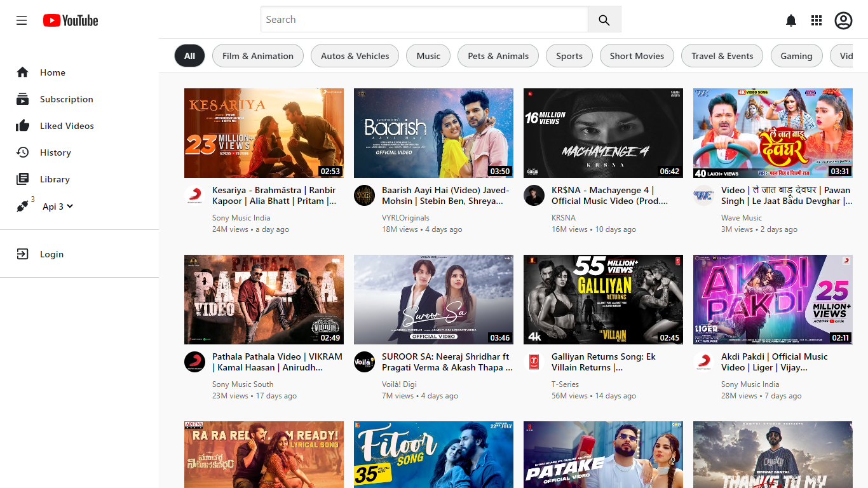Screen dimensions: 868x488
Task: Expand the Api 3 dropdown
Action: tap(58, 207)
